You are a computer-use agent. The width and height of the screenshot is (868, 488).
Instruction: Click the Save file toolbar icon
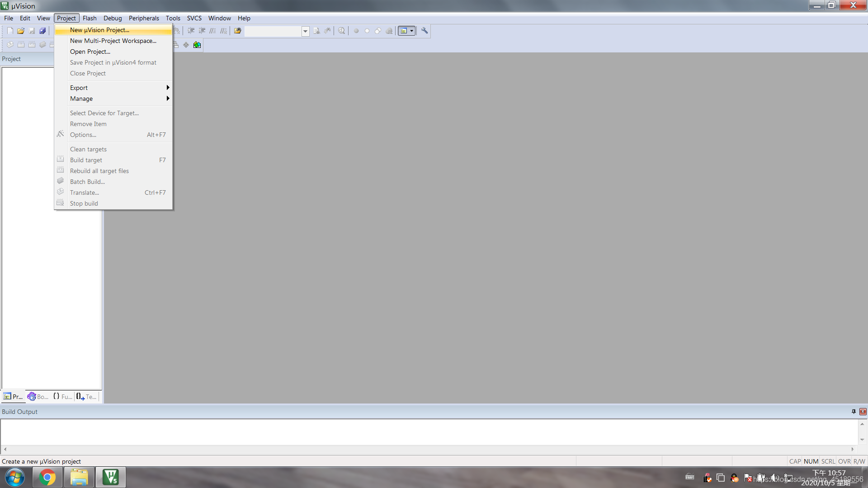click(32, 31)
